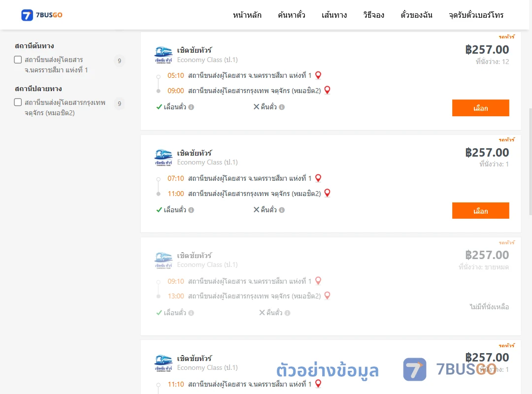Tick the นครราชสีมา แห่งที่ 1 origin station checkbox
Screen dimensions: 532x394
coord(18,60)
